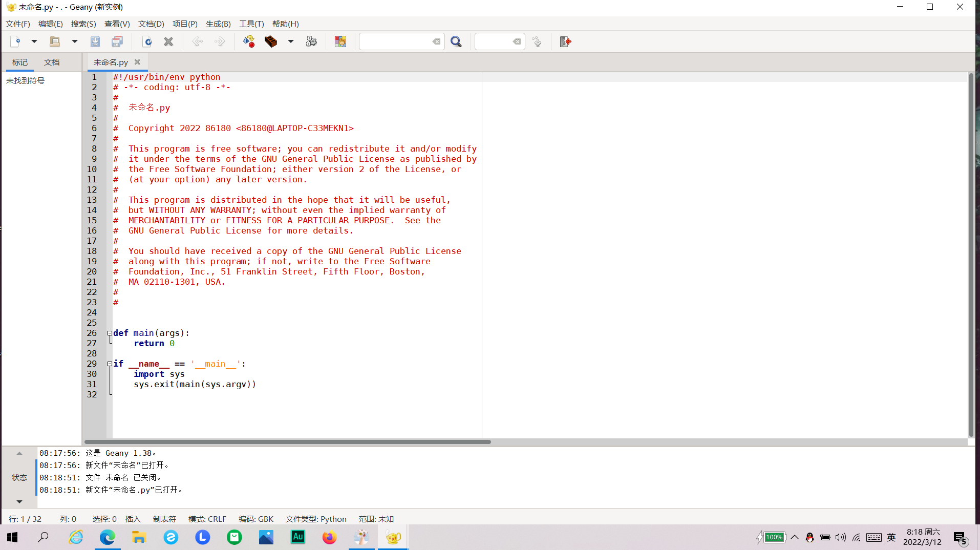980x550 pixels.
Task: Open the color chooser icon
Action: [340, 41]
